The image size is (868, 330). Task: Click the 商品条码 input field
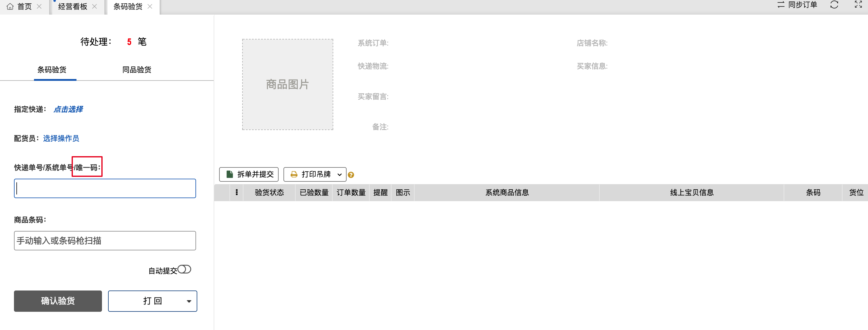pos(105,241)
